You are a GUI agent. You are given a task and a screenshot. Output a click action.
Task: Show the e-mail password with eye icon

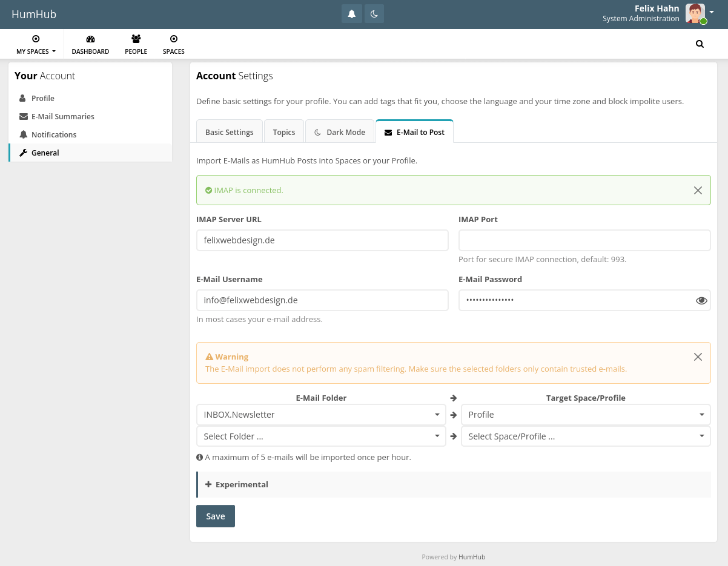pyautogui.click(x=701, y=300)
